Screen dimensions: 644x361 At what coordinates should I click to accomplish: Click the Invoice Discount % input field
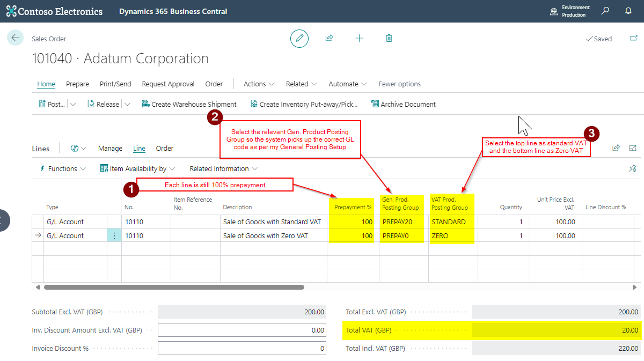241,348
